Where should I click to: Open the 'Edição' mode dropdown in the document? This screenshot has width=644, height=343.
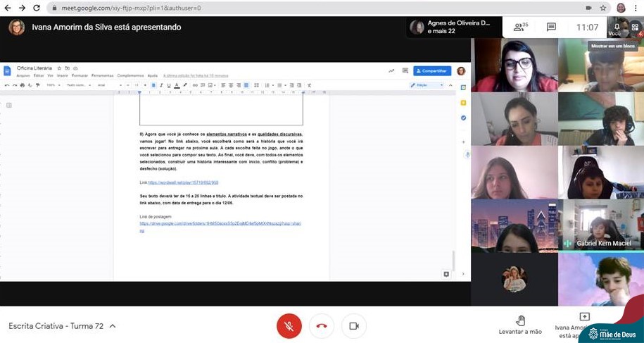[427, 85]
